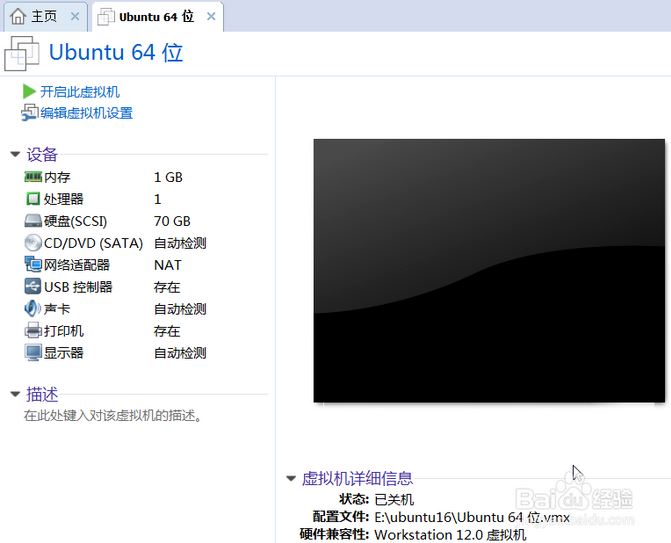Select the Ubuntu 64 位 tab

pos(156,17)
